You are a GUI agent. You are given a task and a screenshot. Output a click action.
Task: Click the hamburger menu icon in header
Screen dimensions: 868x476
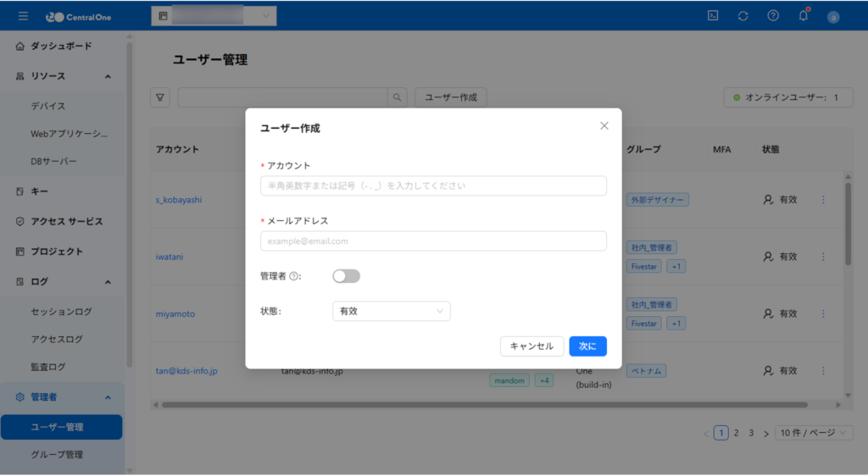coord(23,16)
